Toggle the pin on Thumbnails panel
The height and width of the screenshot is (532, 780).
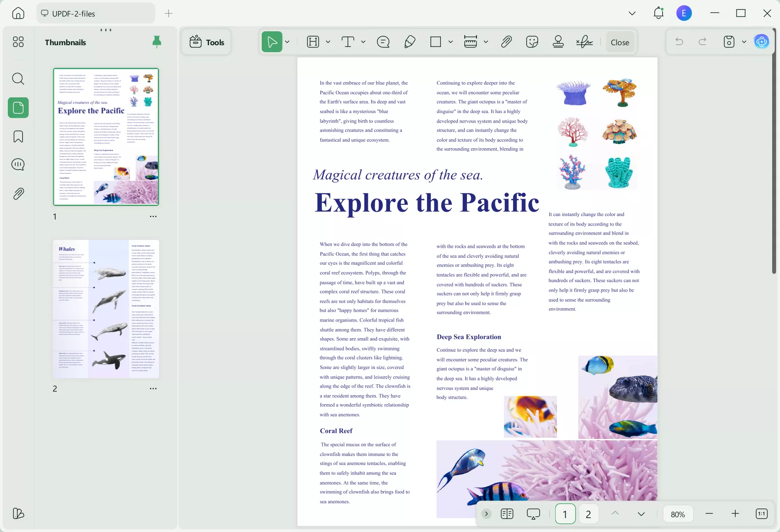point(157,42)
